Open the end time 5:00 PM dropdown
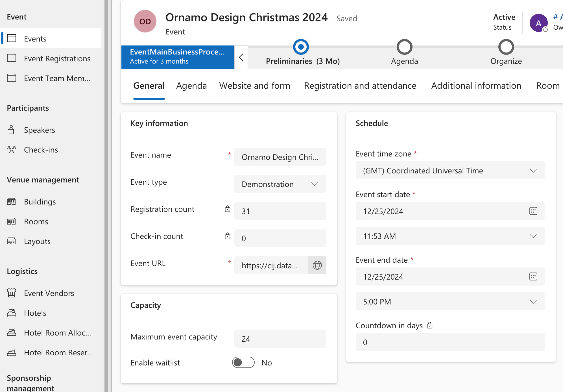This screenshot has width=563, height=392. [x=450, y=302]
